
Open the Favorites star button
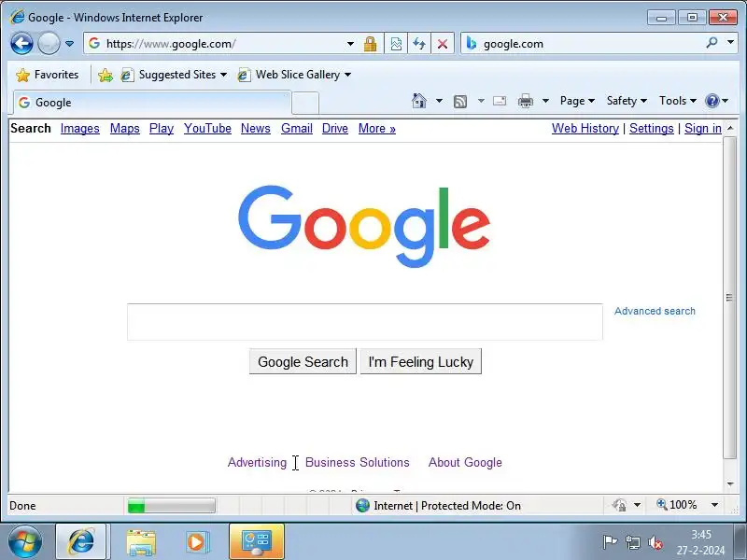click(x=48, y=75)
